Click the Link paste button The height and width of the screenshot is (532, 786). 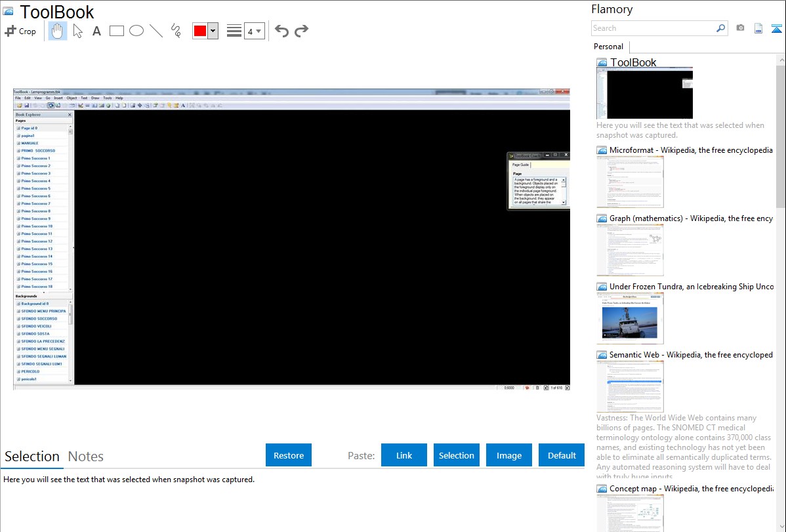404,455
